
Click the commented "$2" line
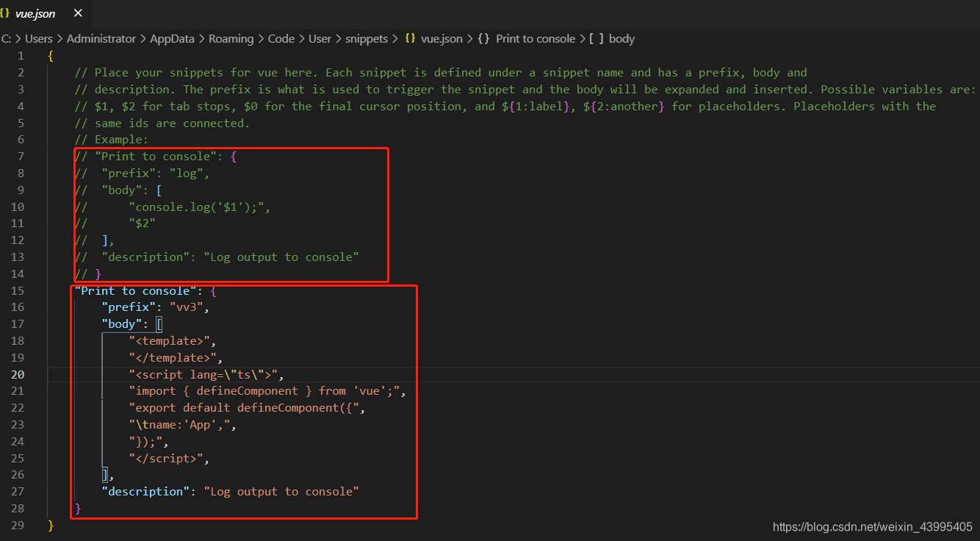tap(115, 223)
